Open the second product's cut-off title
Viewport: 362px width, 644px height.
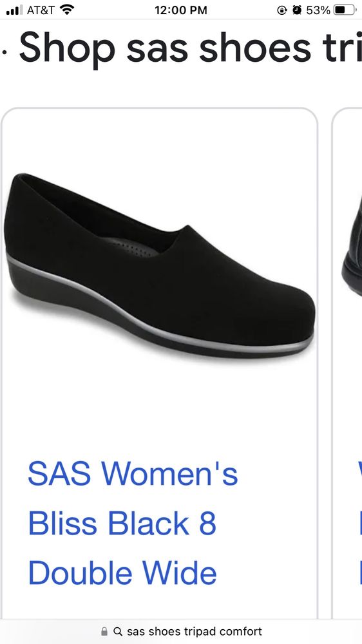click(x=360, y=523)
